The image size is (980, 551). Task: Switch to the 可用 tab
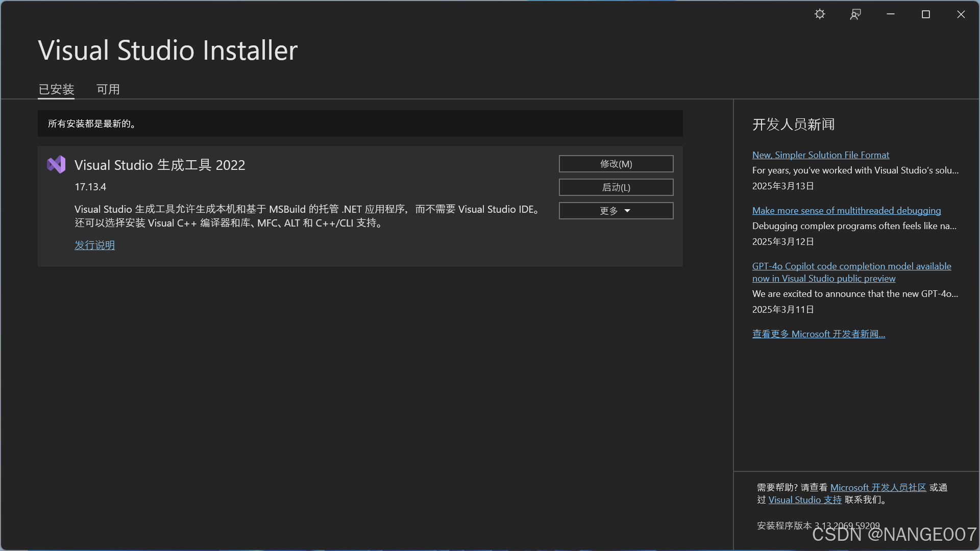pyautogui.click(x=108, y=89)
